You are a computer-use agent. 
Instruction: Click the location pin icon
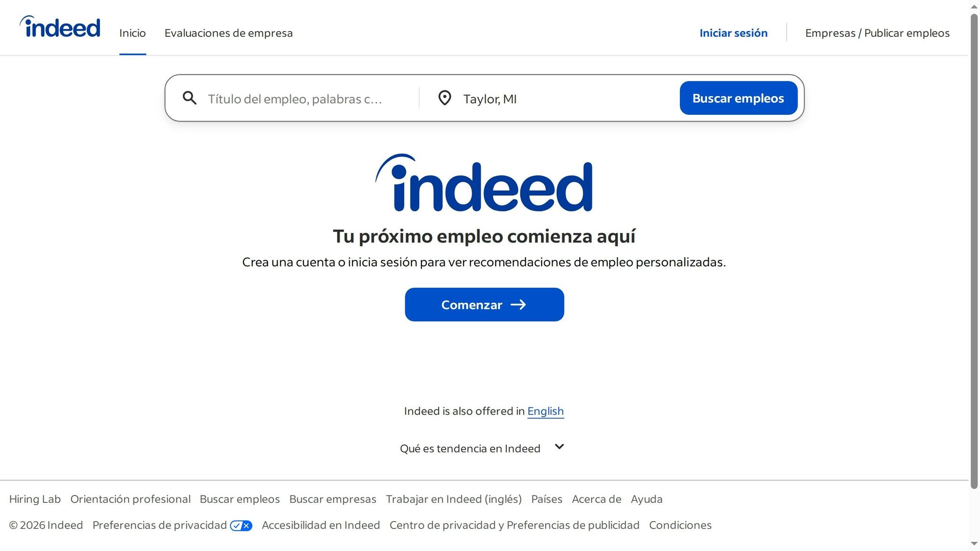(x=445, y=98)
